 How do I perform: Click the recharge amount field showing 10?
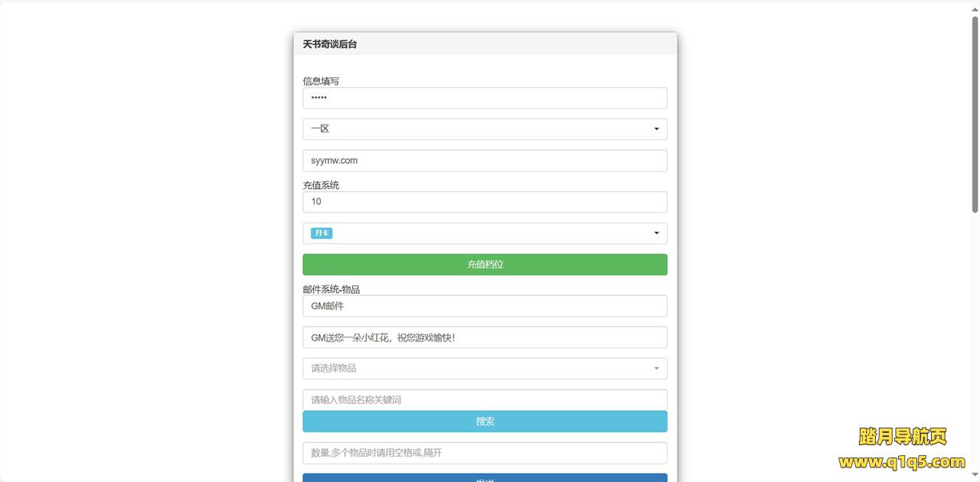click(x=485, y=202)
